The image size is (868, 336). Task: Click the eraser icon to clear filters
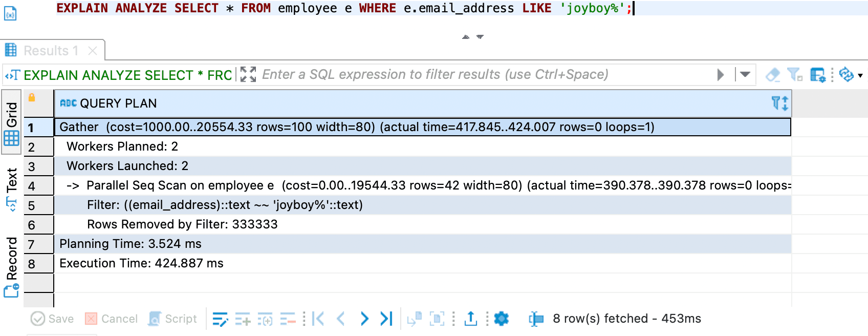pyautogui.click(x=772, y=75)
